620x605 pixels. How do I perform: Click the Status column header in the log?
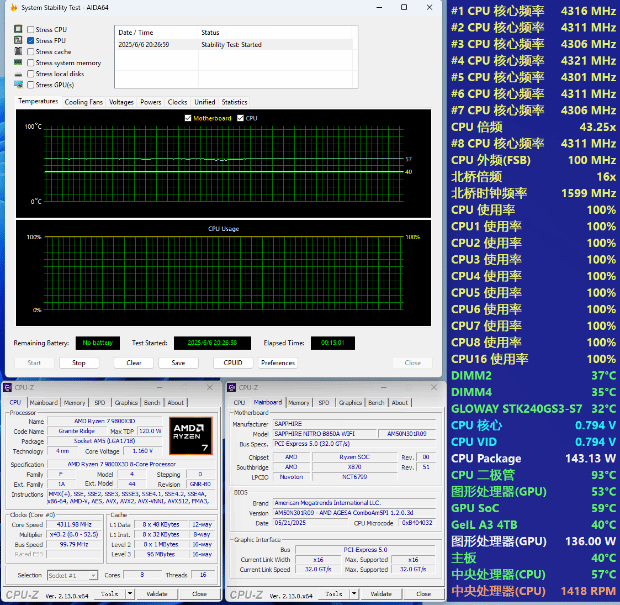click(x=277, y=32)
